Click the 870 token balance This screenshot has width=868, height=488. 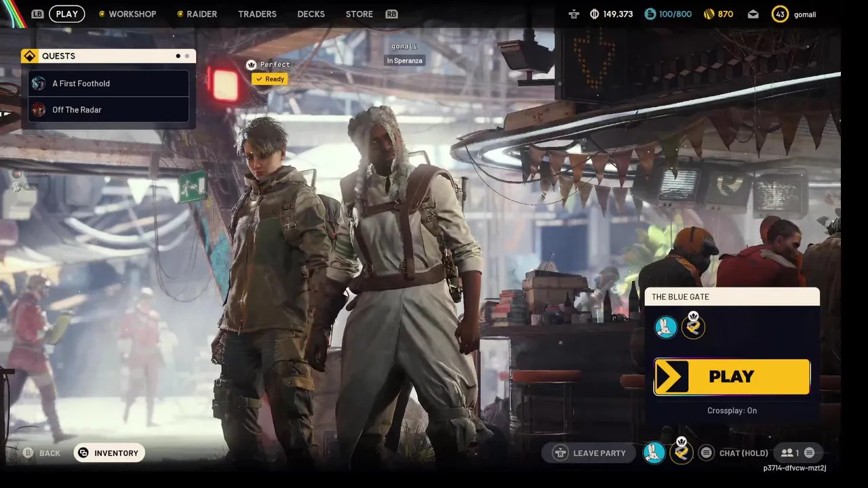coord(725,14)
